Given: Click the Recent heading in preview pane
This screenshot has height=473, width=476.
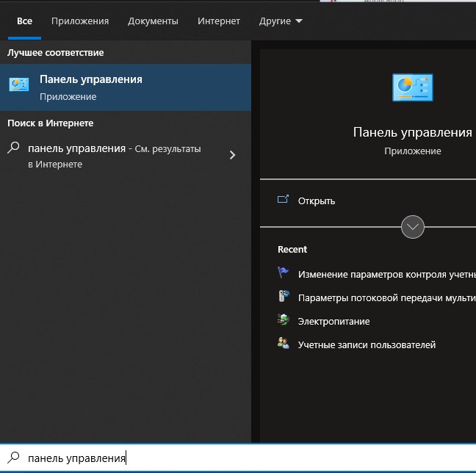Looking at the screenshot, I should [292, 249].
